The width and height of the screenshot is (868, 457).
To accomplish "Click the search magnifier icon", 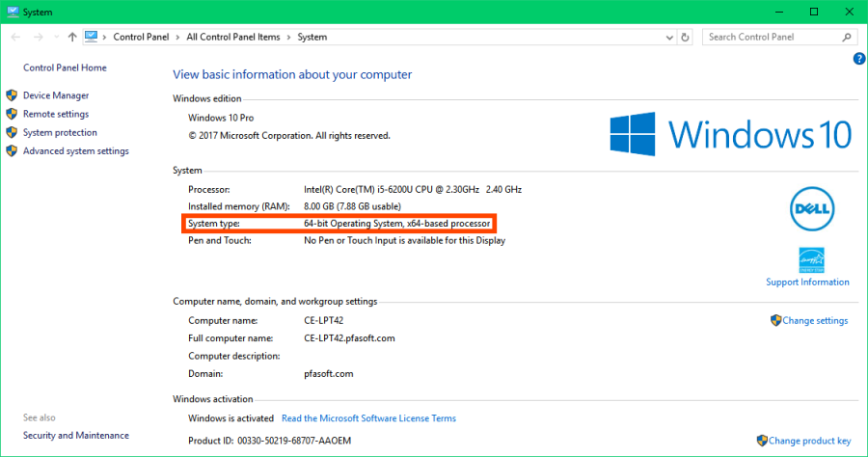I will [x=848, y=38].
